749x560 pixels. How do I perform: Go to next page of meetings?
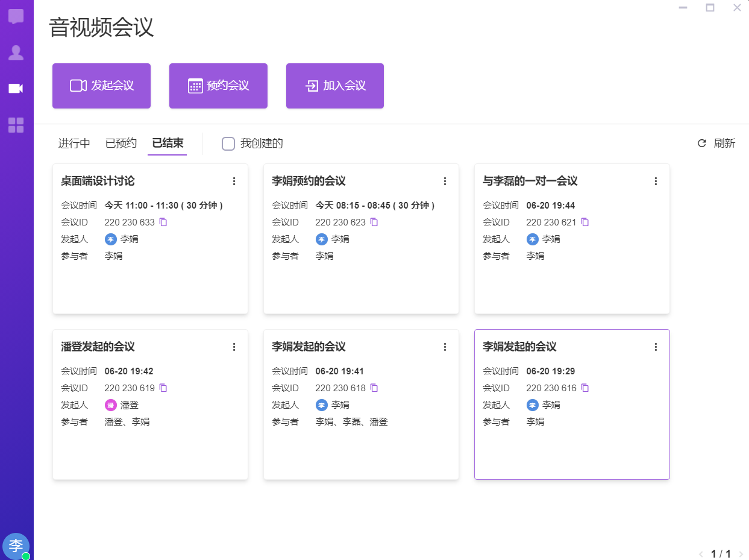741,553
